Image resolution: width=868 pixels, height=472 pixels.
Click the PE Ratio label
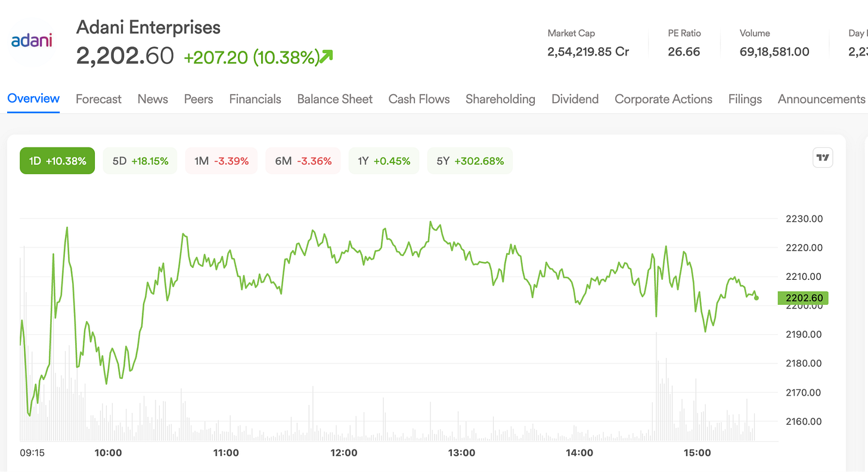coord(684,33)
